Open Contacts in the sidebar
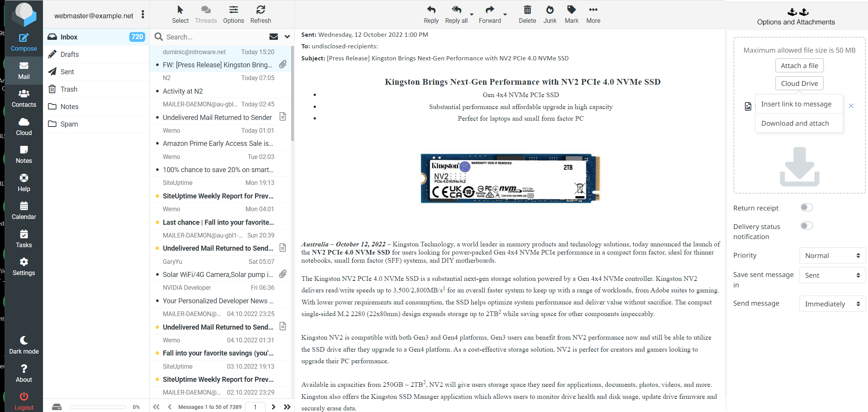Viewport: 868px width, 412px height. coord(24,99)
